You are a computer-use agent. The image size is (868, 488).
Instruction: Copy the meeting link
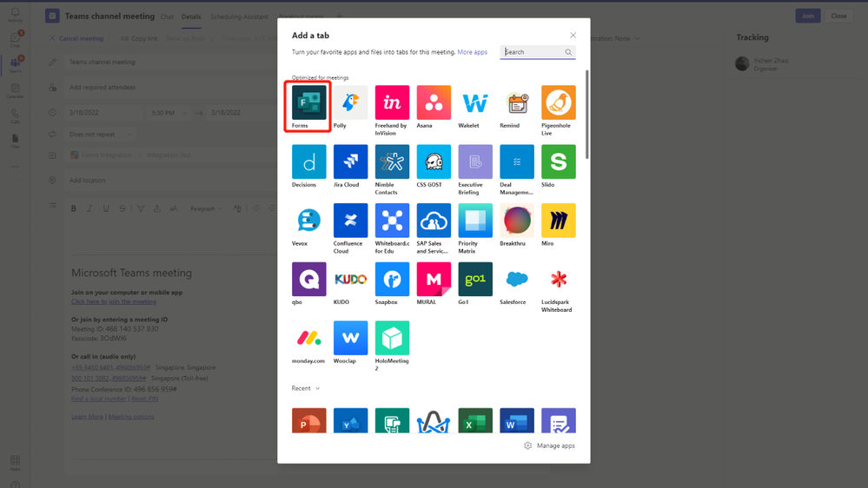(139, 39)
